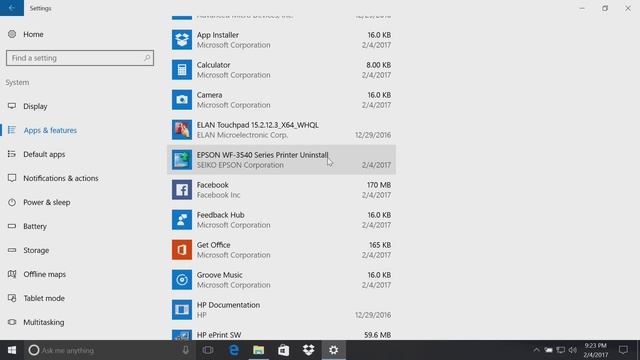640x360 pixels.
Task: Click SEIKO EPSON Corporation publisher text
Action: click(x=240, y=165)
